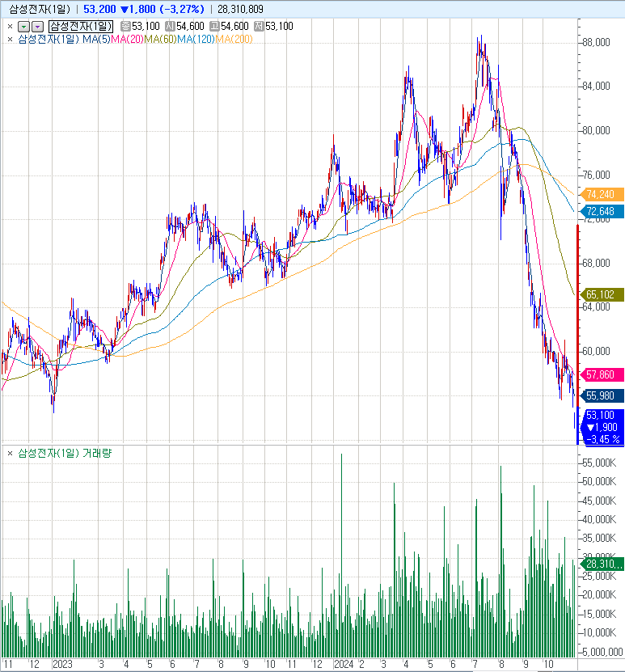Click the 74,240 orange price tag
This screenshot has height=672, width=625.
(x=600, y=195)
